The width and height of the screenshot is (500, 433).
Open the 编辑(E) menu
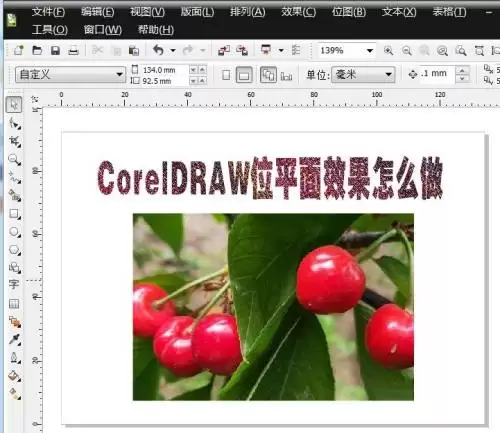pos(98,12)
